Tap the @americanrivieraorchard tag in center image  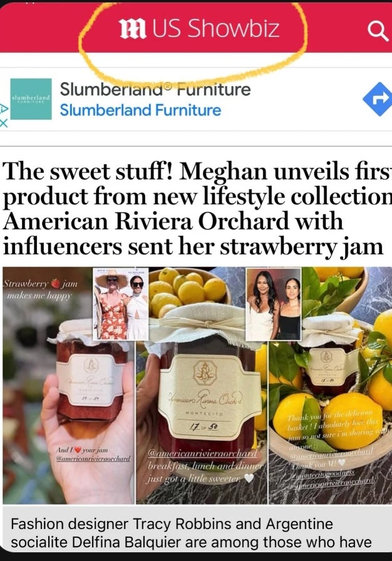(x=203, y=453)
